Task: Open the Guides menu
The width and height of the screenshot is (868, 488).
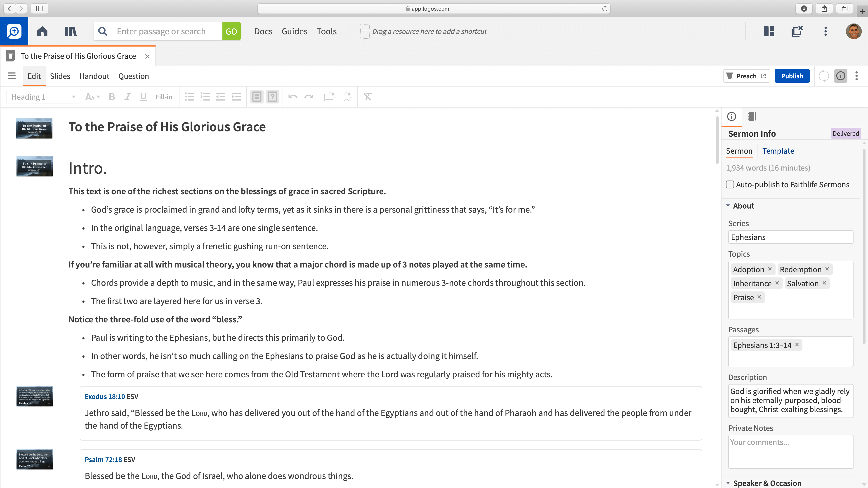Action: pos(295,31)
